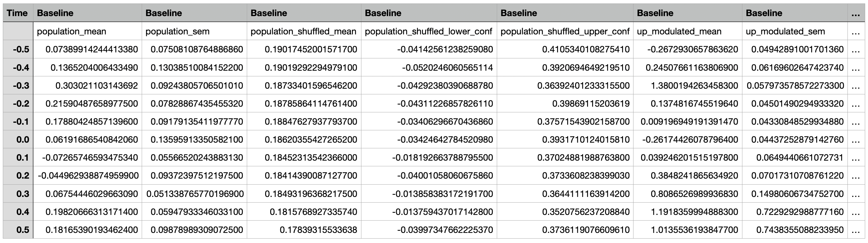868x243 pixels.
Task: Click cell value 0.7438355088233950
Action: pyautogui.click(x=795, y=230)
